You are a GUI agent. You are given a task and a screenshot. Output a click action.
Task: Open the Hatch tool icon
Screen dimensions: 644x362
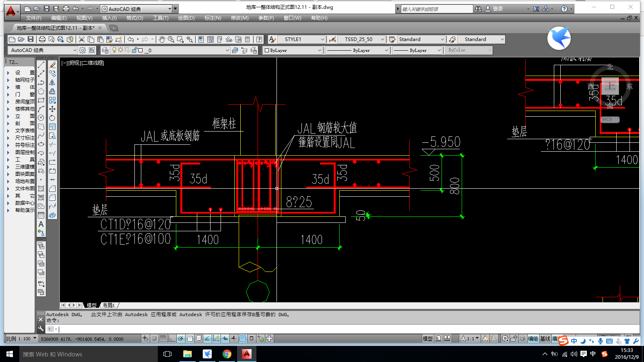coord(41,189)
